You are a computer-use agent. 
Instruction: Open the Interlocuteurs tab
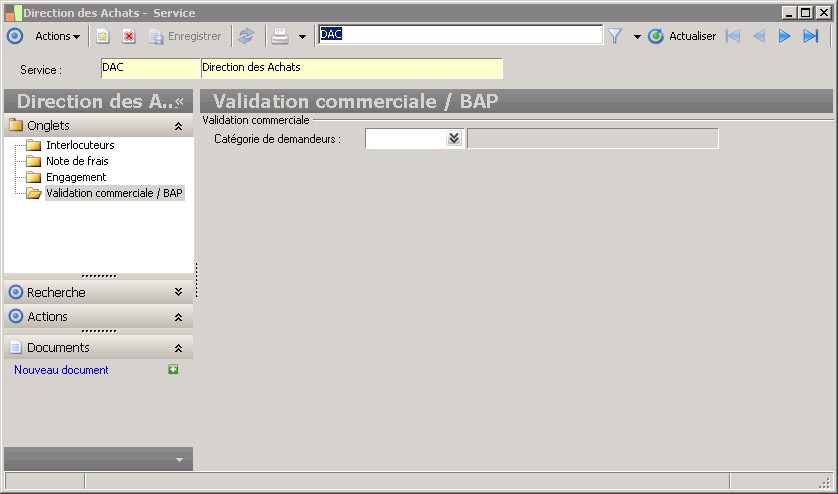click(x=80, y=145)
